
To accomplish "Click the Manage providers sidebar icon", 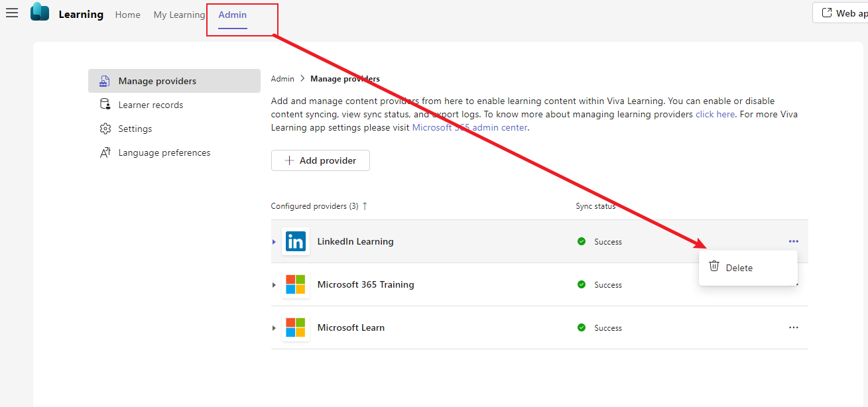I will (x=104, y=81).
